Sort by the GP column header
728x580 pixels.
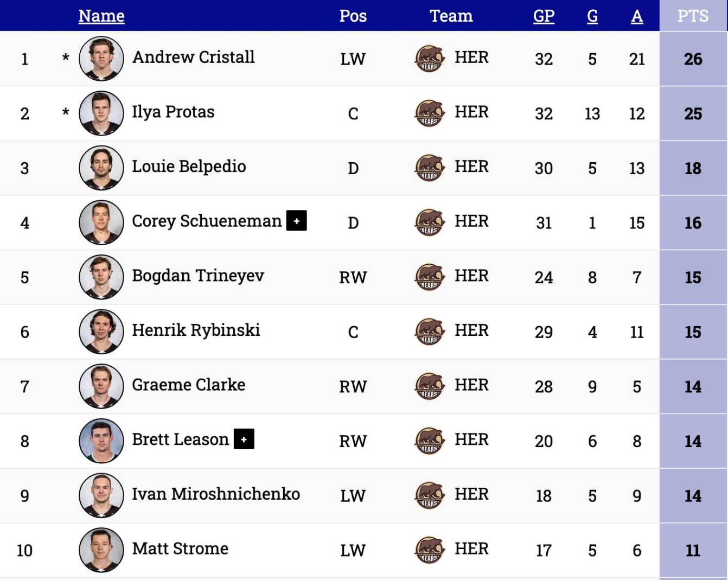pos(544,16)
